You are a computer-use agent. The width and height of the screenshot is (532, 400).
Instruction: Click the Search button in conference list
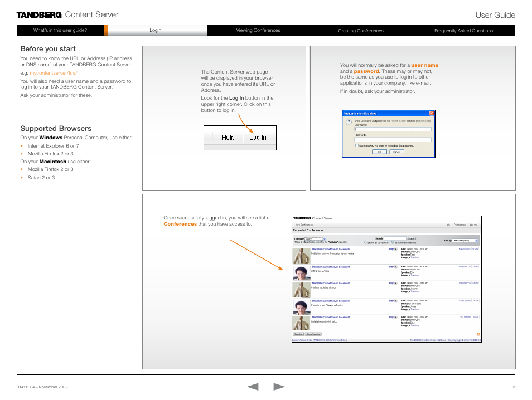pos(411,238)
